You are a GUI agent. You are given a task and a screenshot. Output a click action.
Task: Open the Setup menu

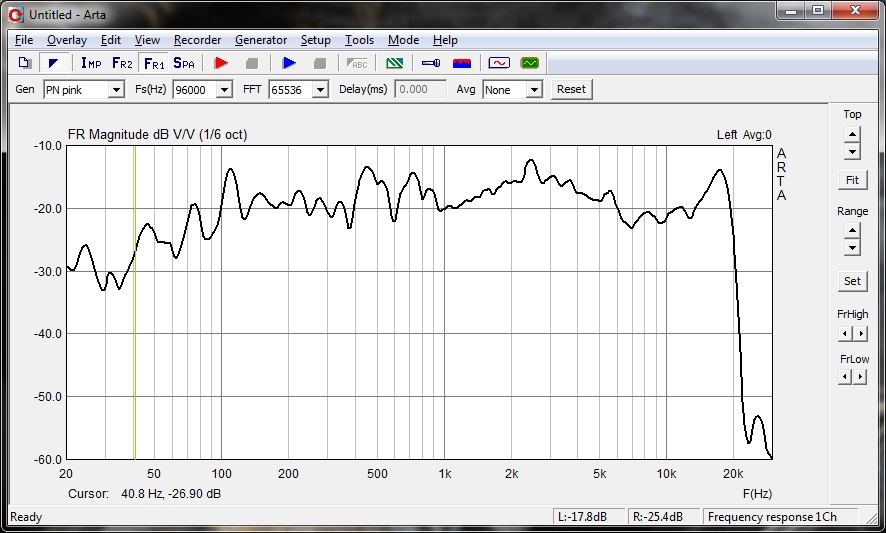315,40
